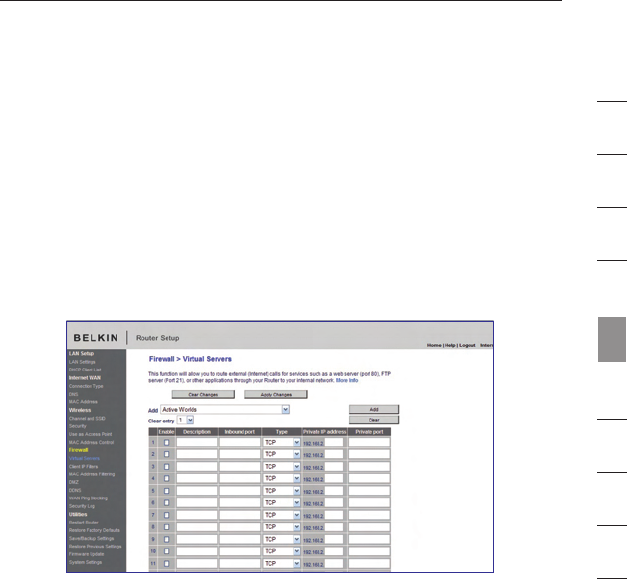Open Firmware Update in sidebar
The image size is (627, 579).
click(86, 554)
